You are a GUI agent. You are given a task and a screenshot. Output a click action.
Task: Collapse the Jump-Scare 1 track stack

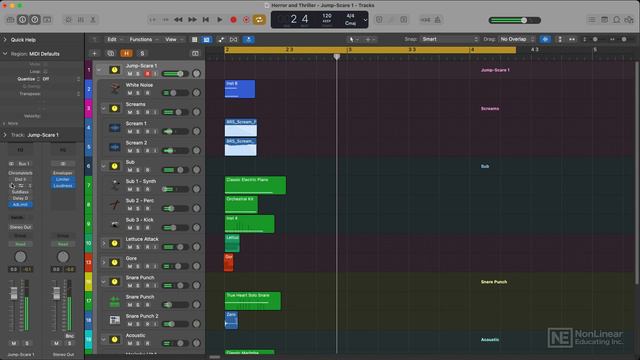[99, 70]
